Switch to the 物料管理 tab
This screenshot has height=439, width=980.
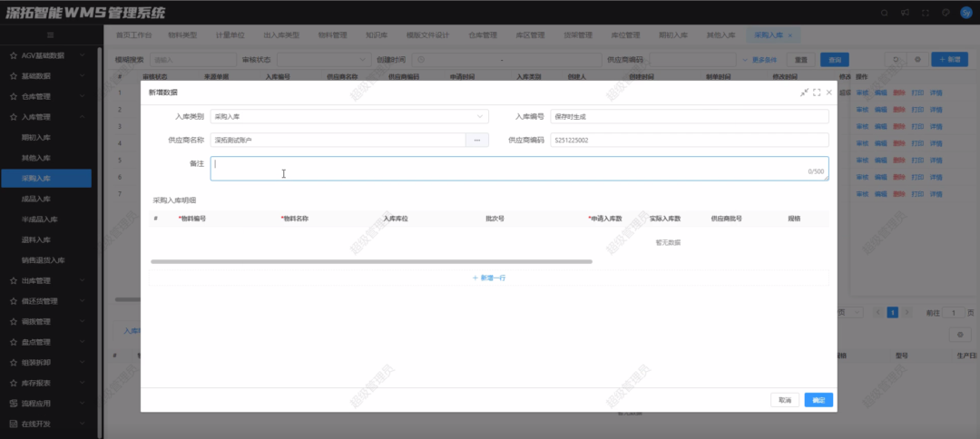pos(332,35)
